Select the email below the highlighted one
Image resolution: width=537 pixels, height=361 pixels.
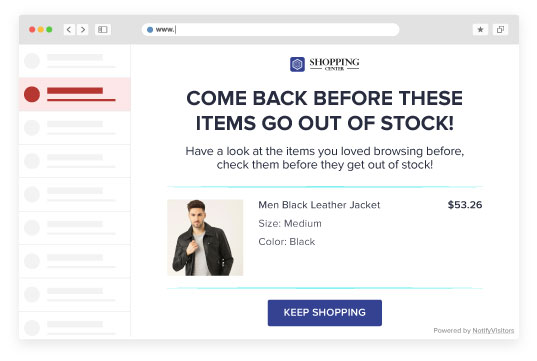point(75,128)
